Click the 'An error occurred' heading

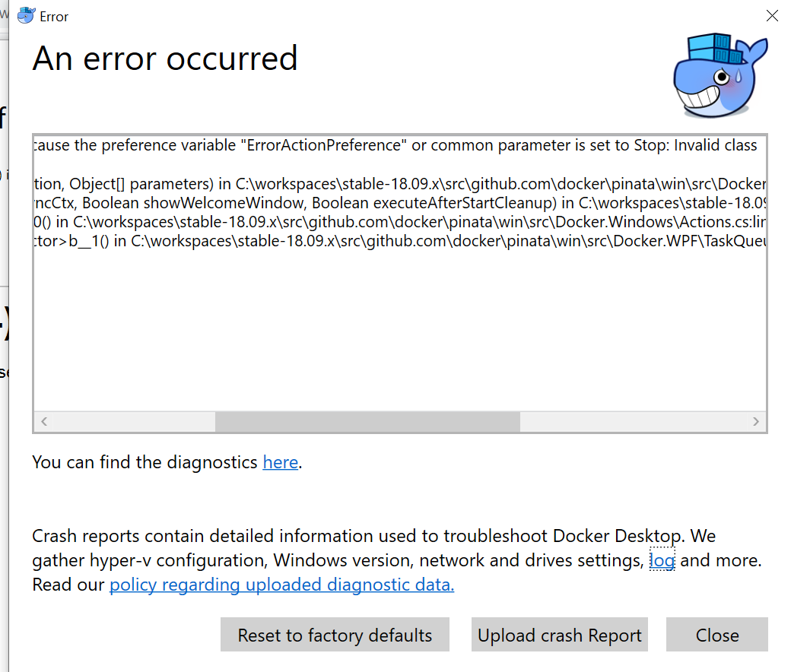click(x=164, y=59)
